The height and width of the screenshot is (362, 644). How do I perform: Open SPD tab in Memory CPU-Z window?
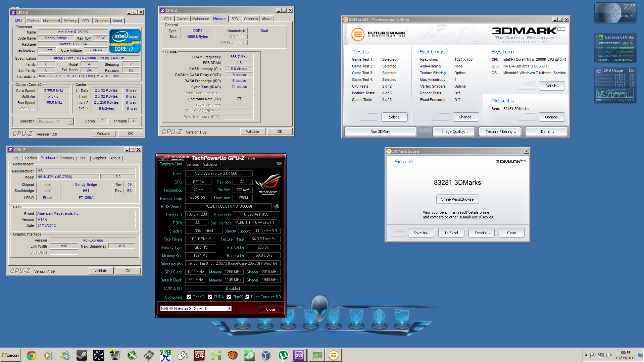[235, 19]
